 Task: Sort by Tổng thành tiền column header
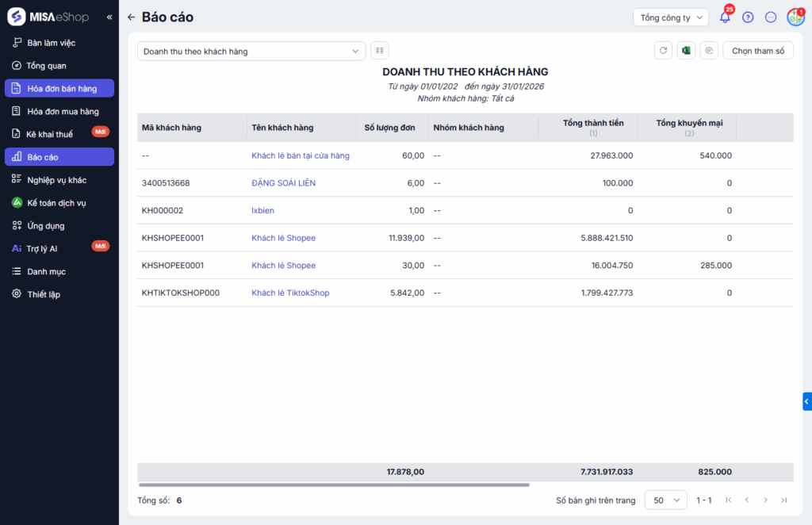593,123
